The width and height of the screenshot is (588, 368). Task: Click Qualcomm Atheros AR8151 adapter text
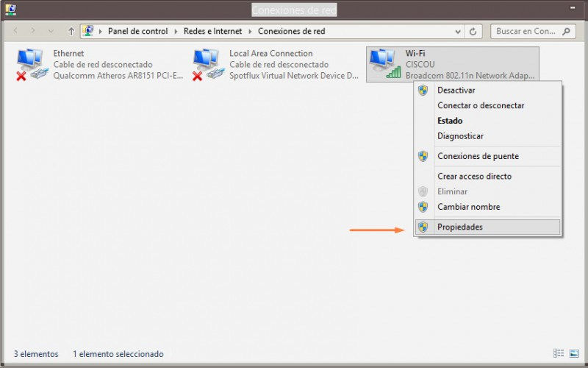(118, 76)
